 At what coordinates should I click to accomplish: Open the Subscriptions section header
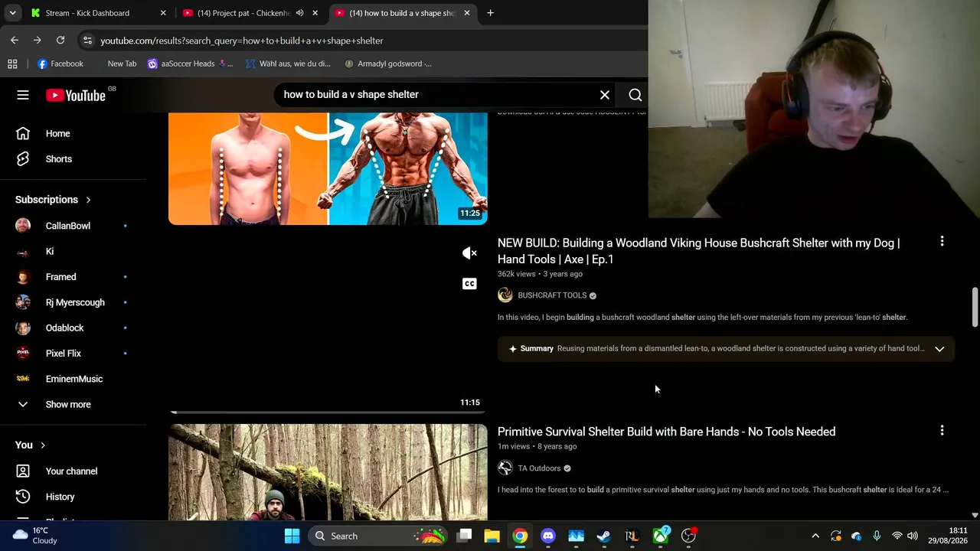pos(53,200)
